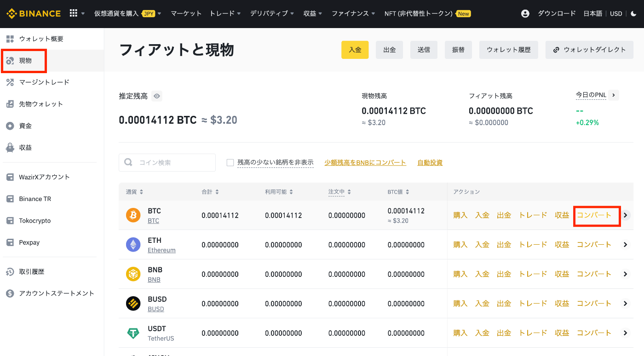644x356 pixels.
Task: Click トレード in the ETH row
Action: click(533, 245)
